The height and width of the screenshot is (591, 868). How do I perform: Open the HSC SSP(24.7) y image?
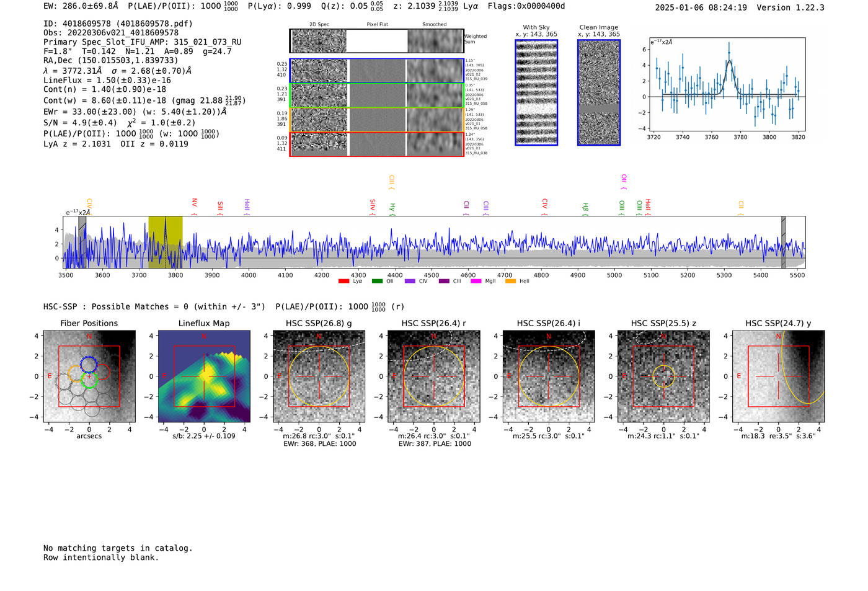tap(779, 376)
